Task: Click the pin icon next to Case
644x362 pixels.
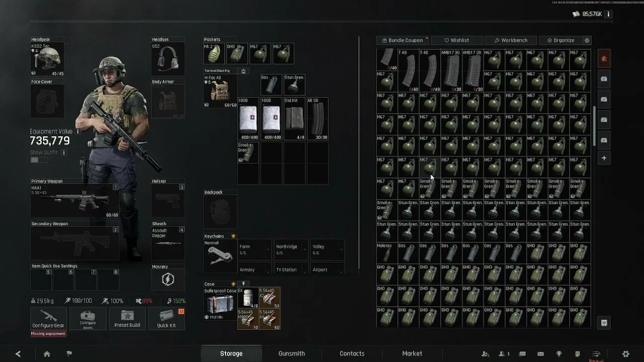Action: click(244, 284)
